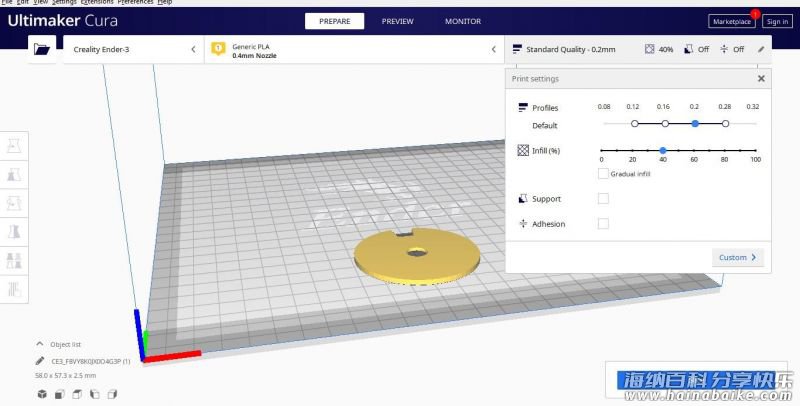Click the support Off icon in summary bar

688,49
